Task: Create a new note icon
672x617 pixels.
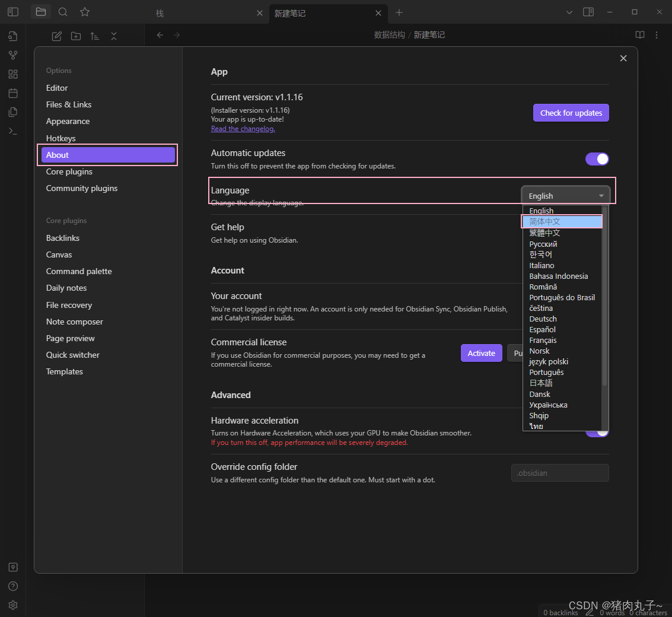Action: [56, 36]
